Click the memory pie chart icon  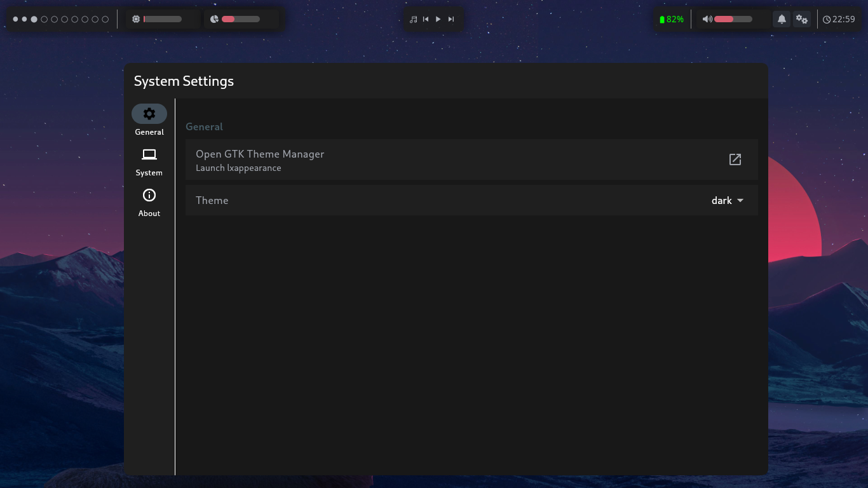tap(215, 20)
